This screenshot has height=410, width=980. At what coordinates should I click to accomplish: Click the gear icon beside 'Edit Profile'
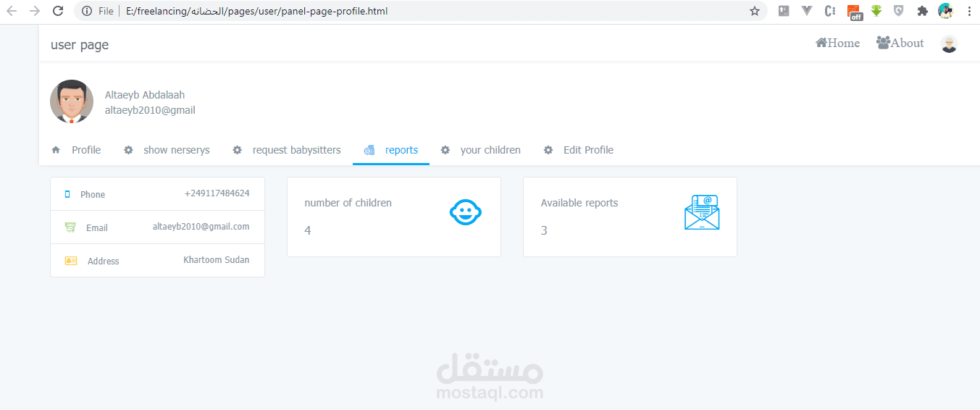point(548,150)
